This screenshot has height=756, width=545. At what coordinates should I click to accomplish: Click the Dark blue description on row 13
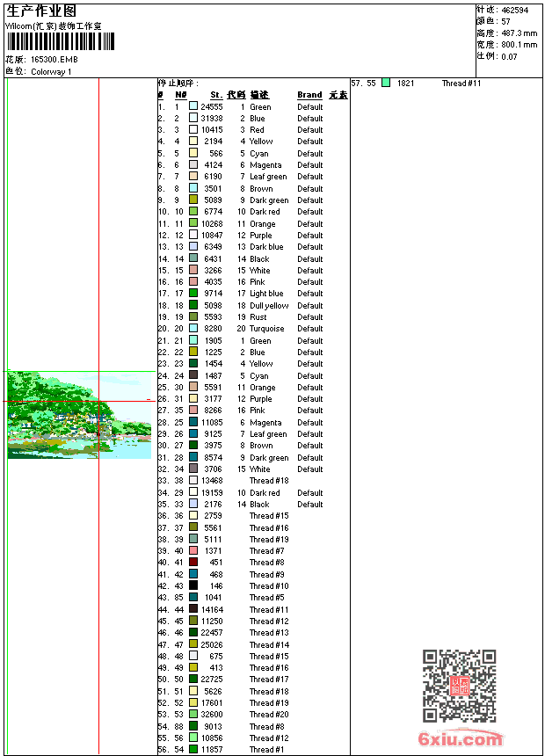click(266, 246)
